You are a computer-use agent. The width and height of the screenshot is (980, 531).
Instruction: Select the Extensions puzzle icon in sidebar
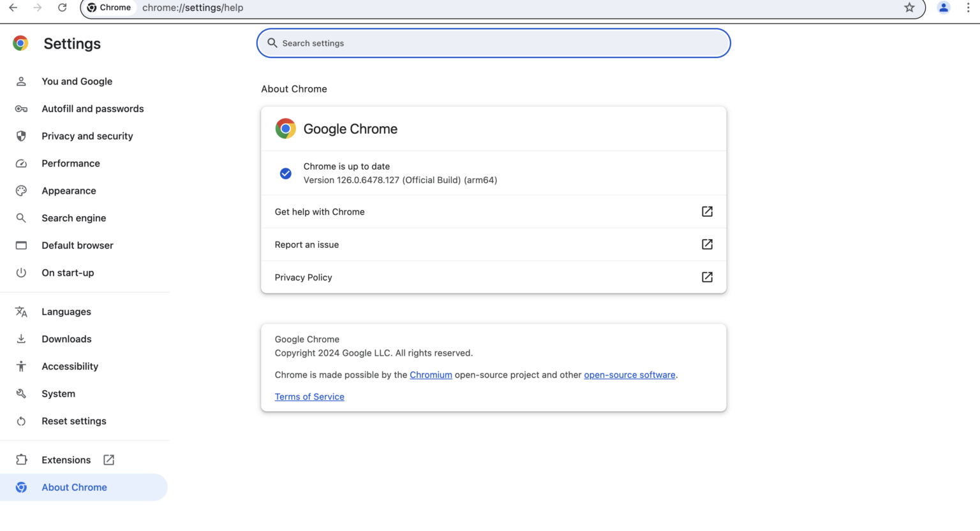click(x=21, y=460)
